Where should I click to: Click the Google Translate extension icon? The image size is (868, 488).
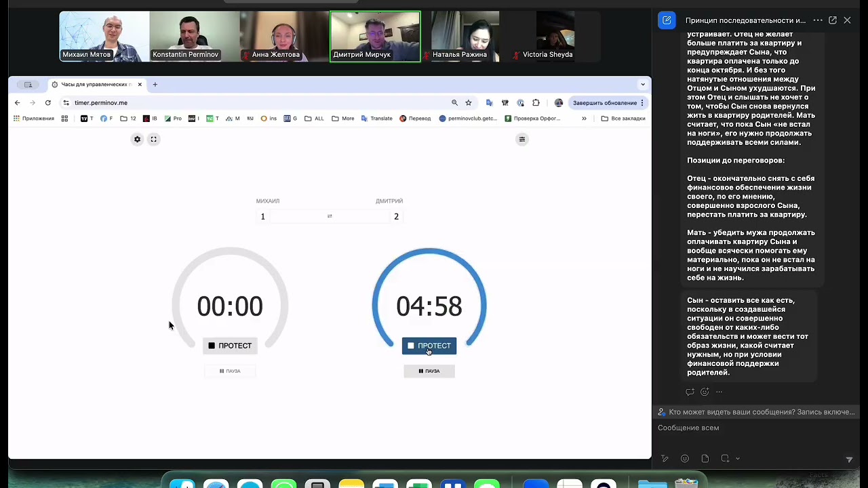pyautogui.click(x=490, y=103)
